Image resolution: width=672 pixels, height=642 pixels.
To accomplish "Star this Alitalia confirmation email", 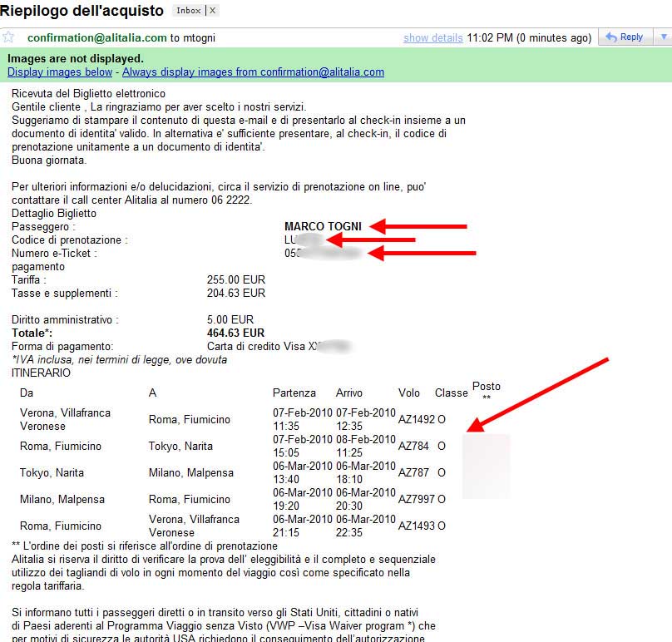I will pyautogui.click(x=8, y=37).
